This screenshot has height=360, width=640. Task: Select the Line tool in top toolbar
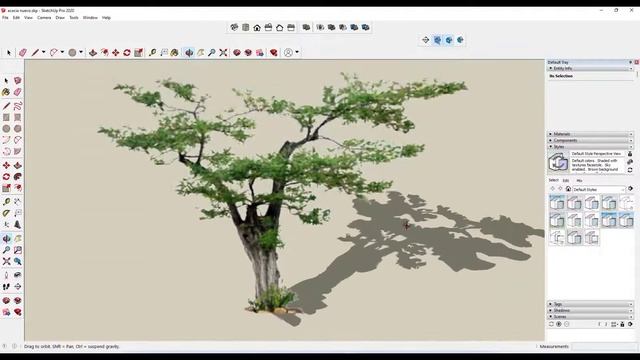point(36,53)
